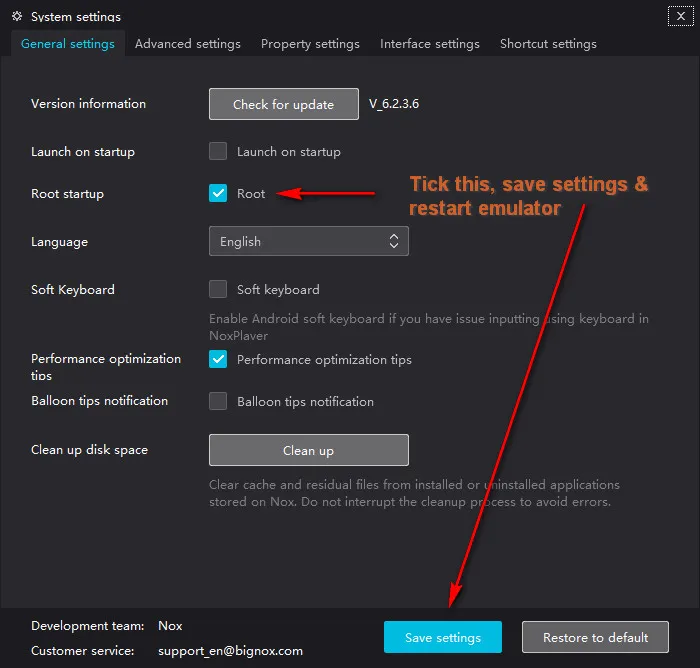Open the Shortcut settings tab
This screenshot has width=700, height=668.
[x=548, y=44]
